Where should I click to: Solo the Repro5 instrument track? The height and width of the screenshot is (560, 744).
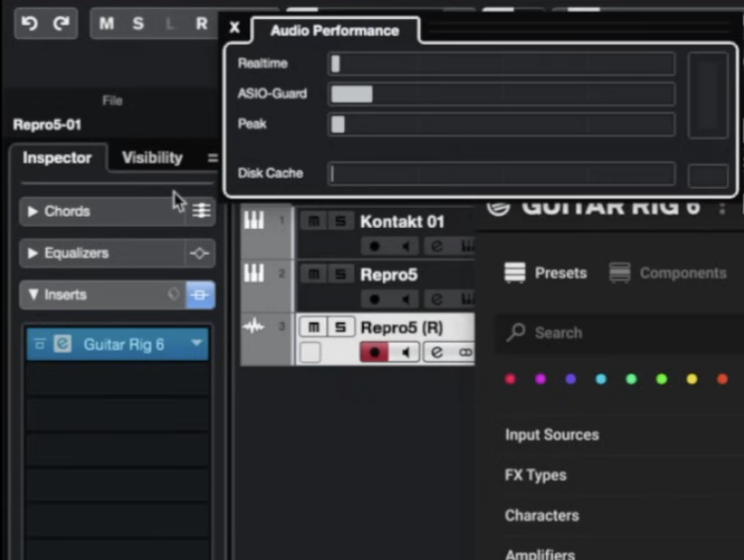pos(340,275)
